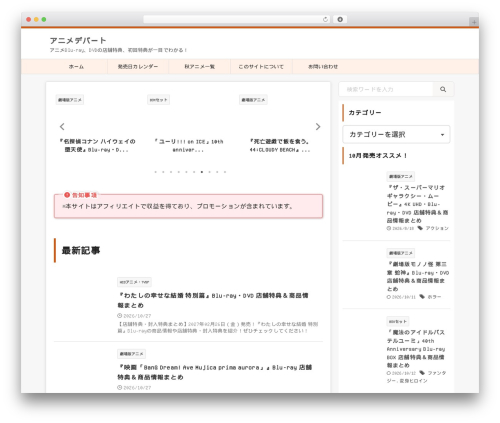Image resolution: width=500 pixels, height=423 pixels.
Task: Click category tag above モノノ怪 sidebar item
Action: (x=401, y=253)
